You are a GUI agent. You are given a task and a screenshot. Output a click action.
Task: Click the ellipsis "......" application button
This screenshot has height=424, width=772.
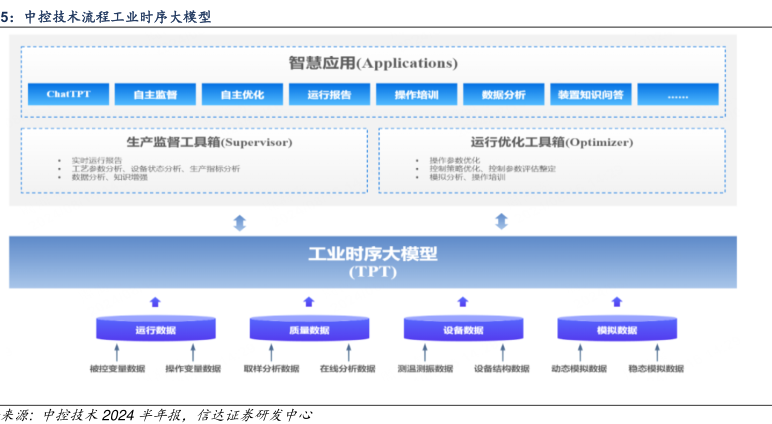677,95
